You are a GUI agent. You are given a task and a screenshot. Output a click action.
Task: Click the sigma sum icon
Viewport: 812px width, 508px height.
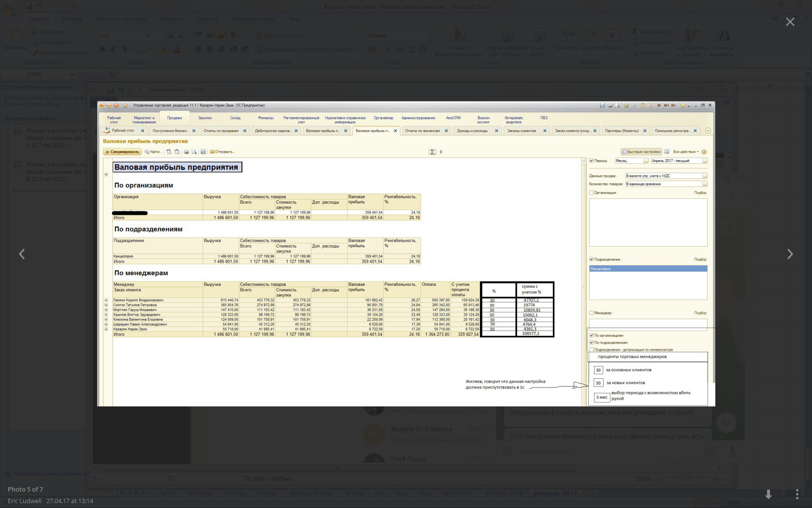point(432,152)
